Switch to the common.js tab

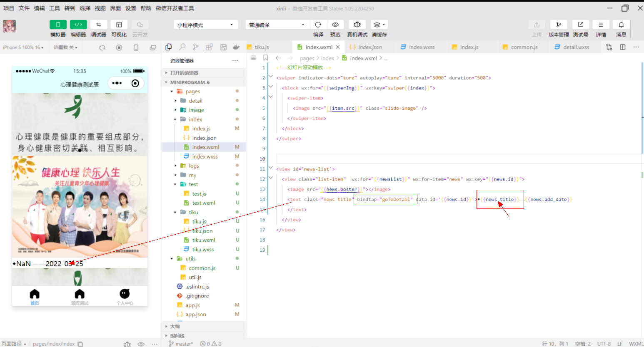click(x=524, y=47)
